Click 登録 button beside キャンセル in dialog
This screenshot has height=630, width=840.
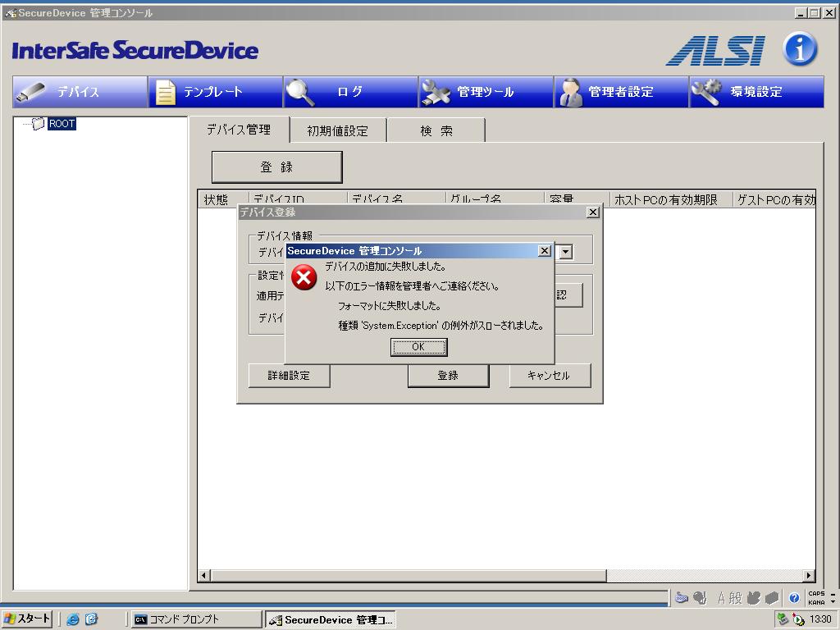tap(448, 376)
